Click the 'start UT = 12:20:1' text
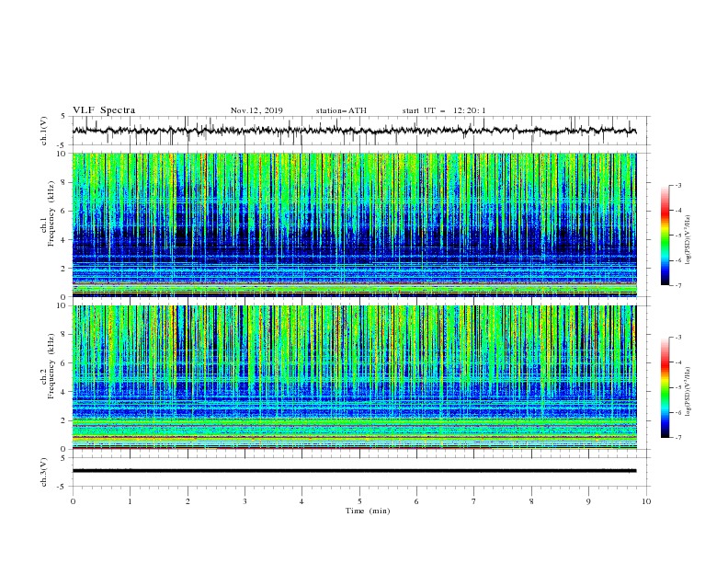Viewport: 728px width, 563px height. (444, 110)
